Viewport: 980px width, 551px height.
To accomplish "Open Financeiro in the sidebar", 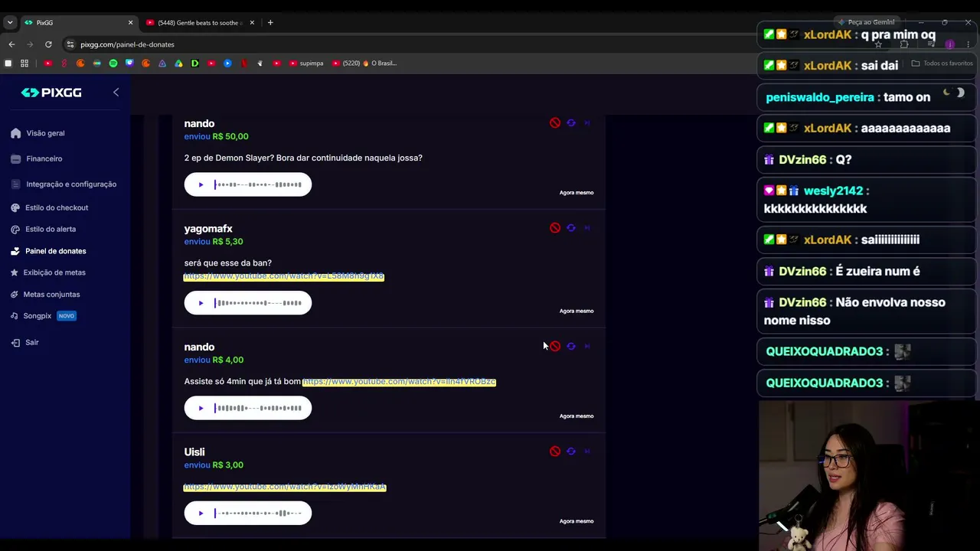I will pos(37,158).
